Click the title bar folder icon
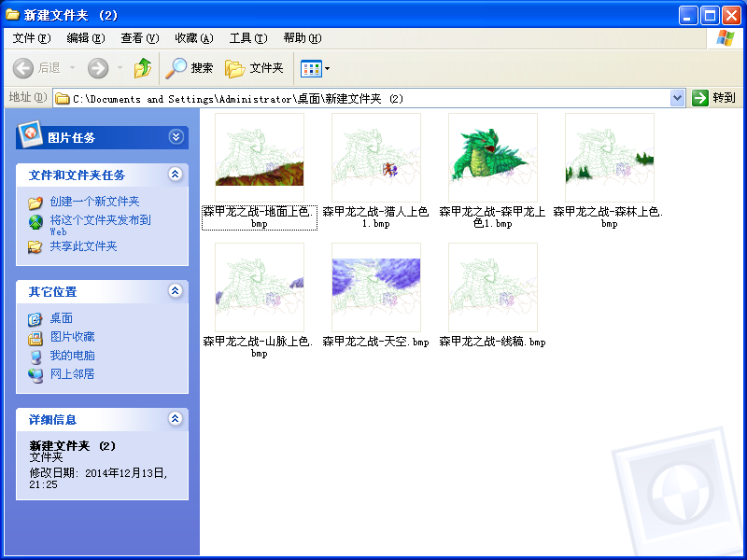The width and height of the screenshot is (747, 560). click(x=12, y=15)
